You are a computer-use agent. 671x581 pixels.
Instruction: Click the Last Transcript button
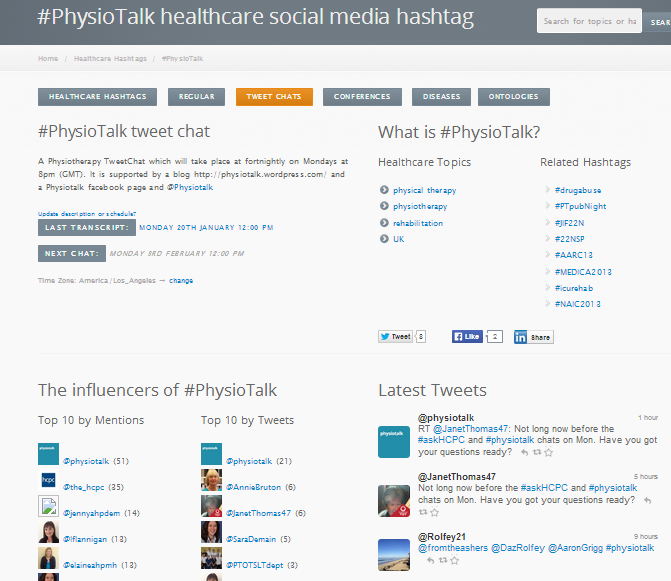85,228
